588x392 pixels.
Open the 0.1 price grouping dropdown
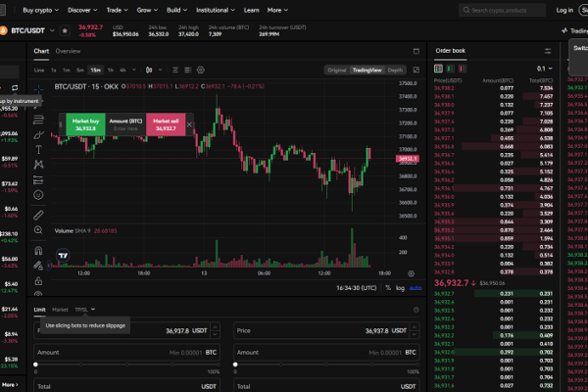click(545, 69)
